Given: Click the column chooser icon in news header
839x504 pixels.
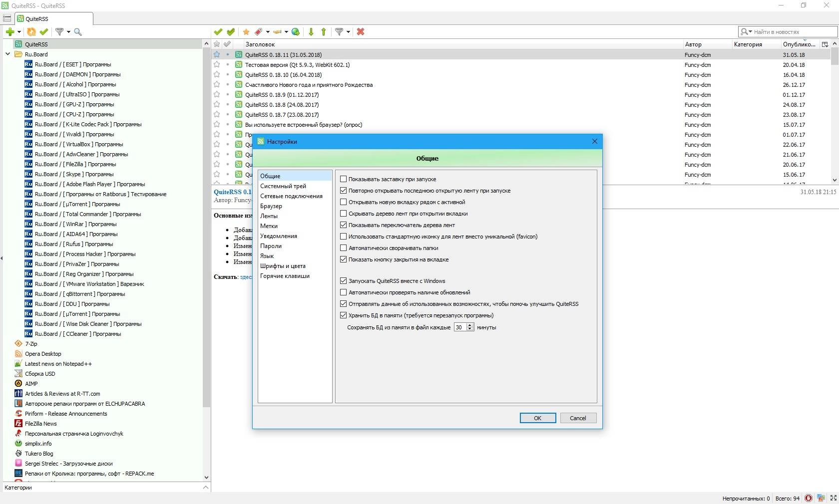Looking at the screenshot, I should 825,44.
